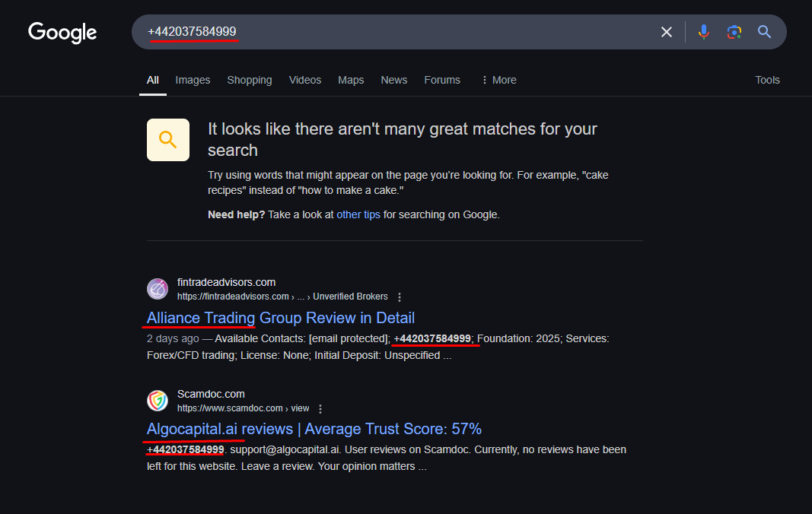The width and height of the screenshot is (812, 514).
Task: Click the fintradeadvisors.com URL breadcrumb
Action: pyautogui.click(x=282, y=297)
